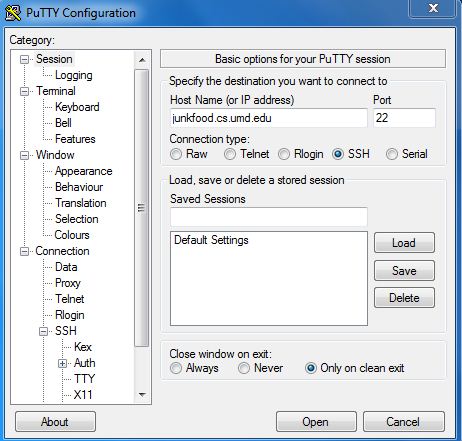Click the Open button to connect
The image size is (462, 441).
pyautogui.click(x=316, y=422)
